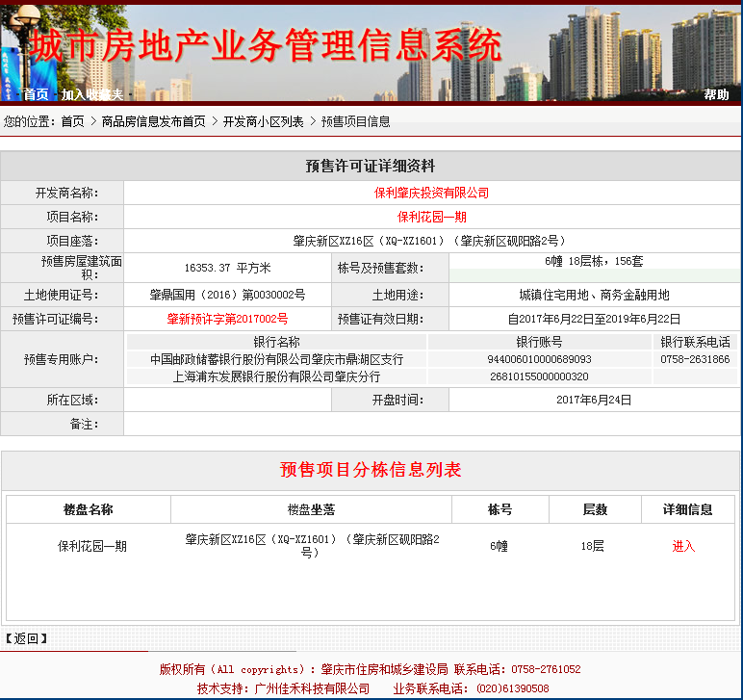
Task: Click 预售项目信息 breadcrumb item
Action: coord(355,121)
